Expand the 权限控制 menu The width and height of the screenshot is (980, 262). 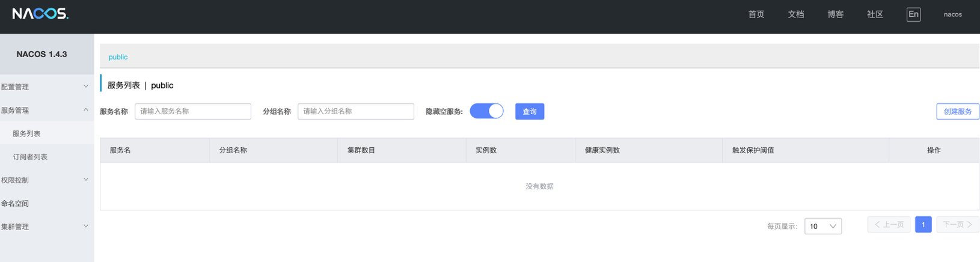[47, 180]
